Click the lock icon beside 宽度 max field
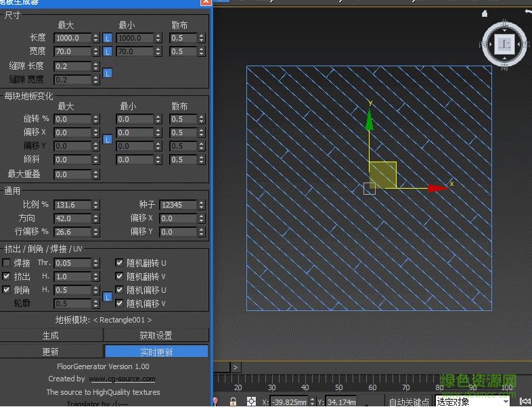 [x=107, y=52]
